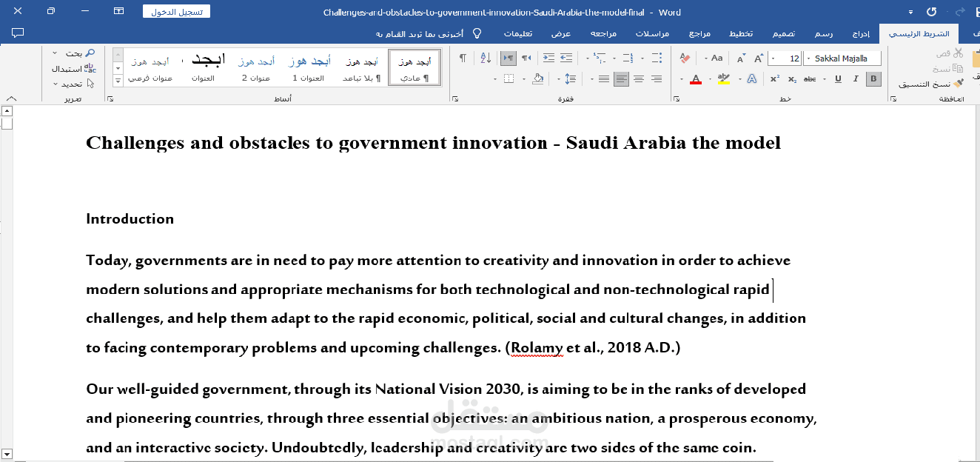
Task: Shrink the font size
Action: pos(741,58)
